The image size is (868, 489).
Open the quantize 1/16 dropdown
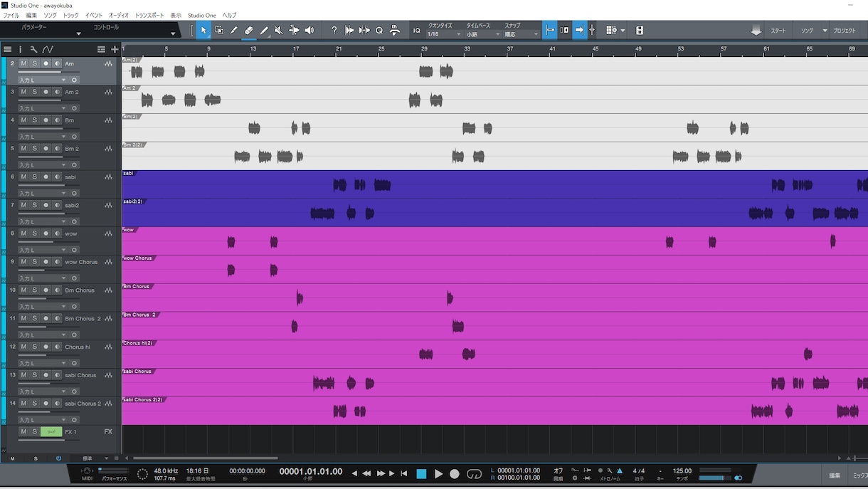click(444, 34)
